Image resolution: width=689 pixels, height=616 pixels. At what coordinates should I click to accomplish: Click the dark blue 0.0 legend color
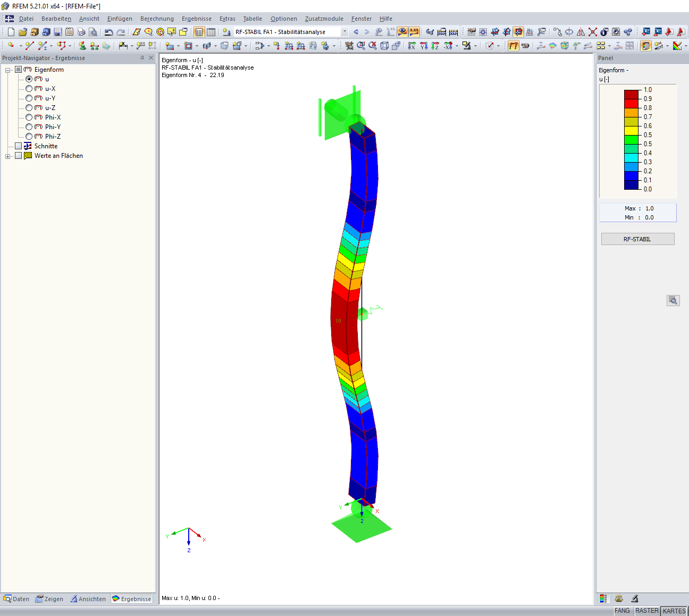(x=631, y=184)
